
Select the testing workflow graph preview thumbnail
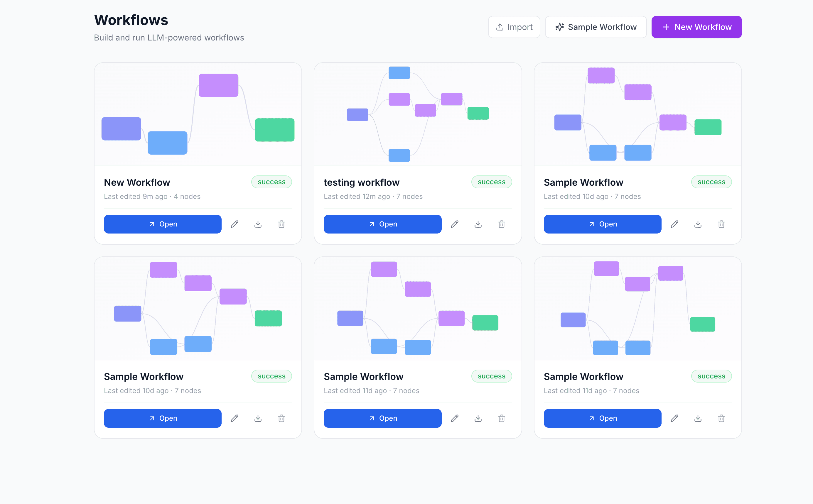click(x=418, y=114)
